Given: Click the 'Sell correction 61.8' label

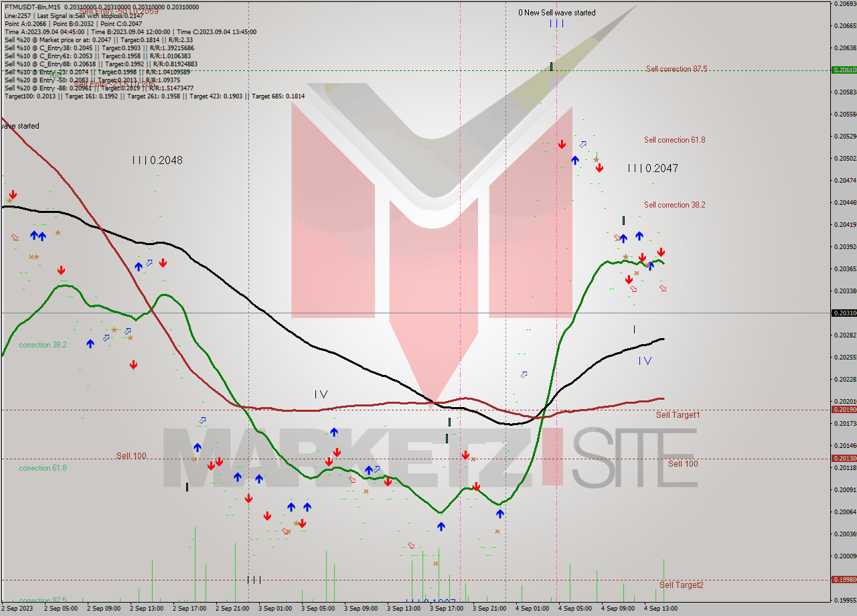Looking at the screenshot, I should point(674,140).
